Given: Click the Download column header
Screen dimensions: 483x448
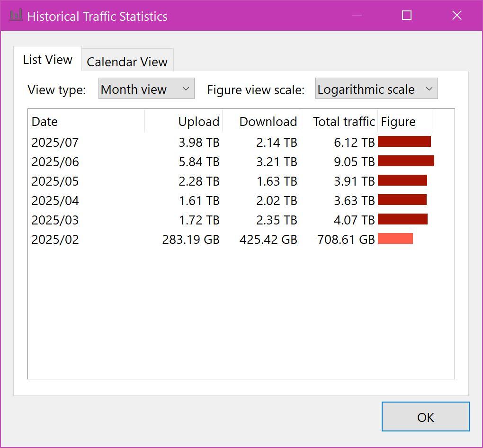Looking at the screenshot, I should [x=261, y=122].
